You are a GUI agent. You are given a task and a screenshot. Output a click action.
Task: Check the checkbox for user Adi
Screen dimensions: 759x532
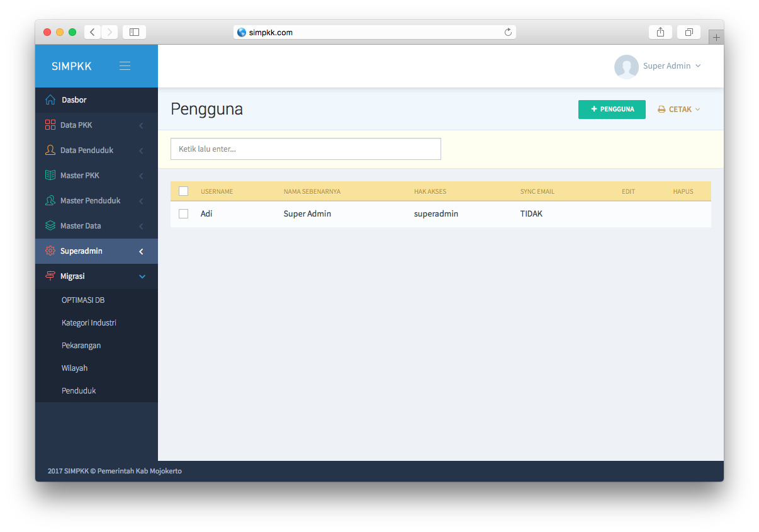coord(184,214)
